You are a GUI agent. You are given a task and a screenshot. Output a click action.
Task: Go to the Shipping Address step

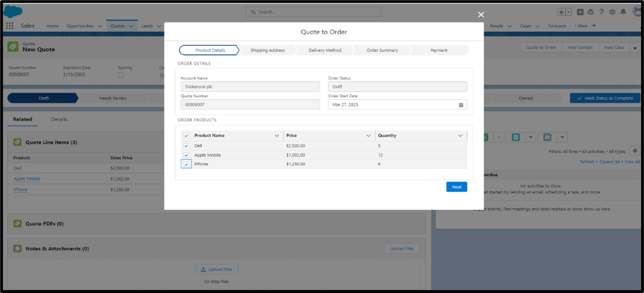click(267, 50)
